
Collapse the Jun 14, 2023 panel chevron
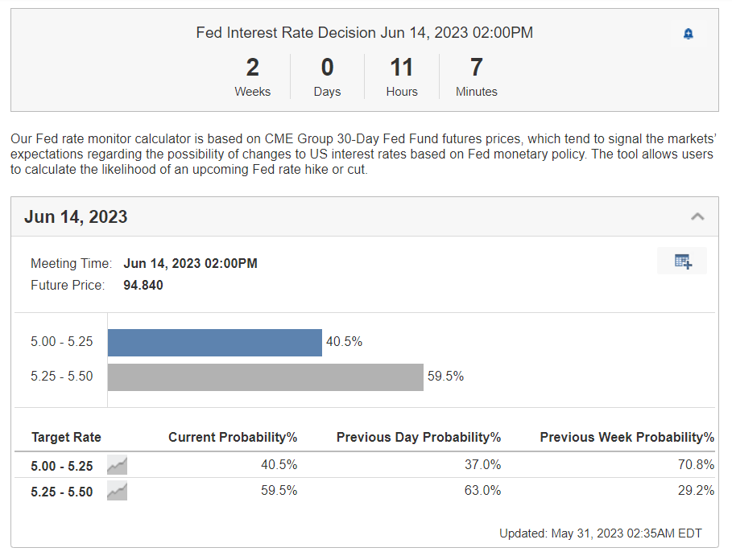tap(697, 216)
